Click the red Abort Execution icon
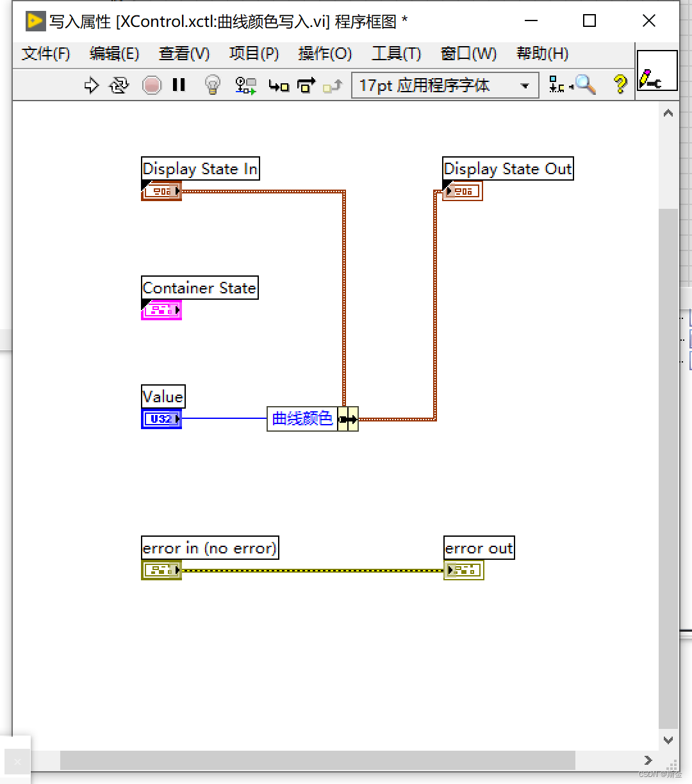Screen dimensions: 692x784 [x=152, y=85]
